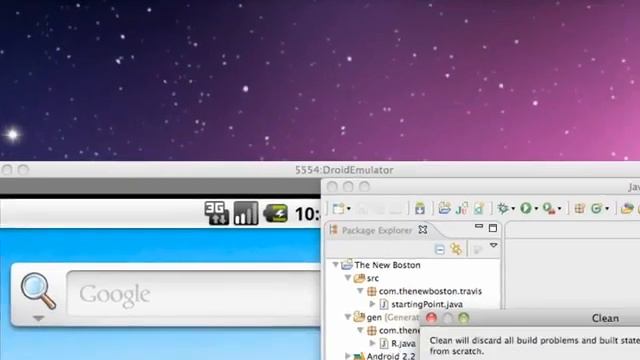
Task: Click the battery charging icon in emulator
Action: tap(276, 213)
